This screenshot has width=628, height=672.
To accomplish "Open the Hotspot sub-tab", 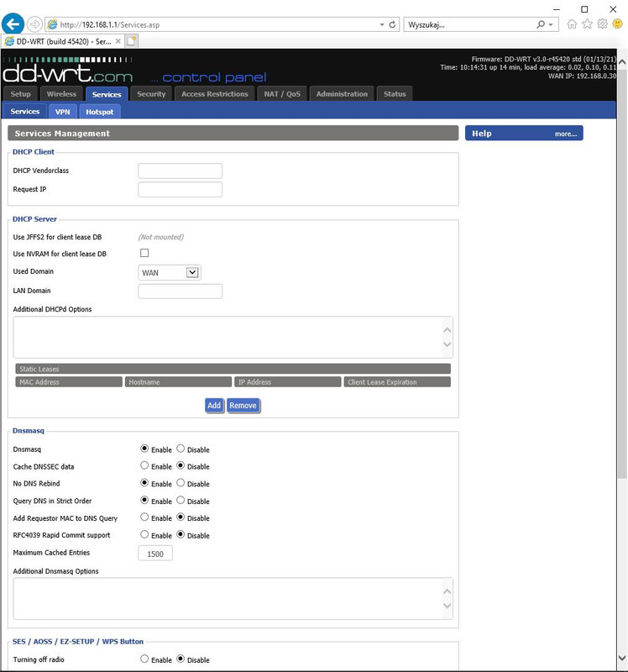I will (x=99, y=112).
